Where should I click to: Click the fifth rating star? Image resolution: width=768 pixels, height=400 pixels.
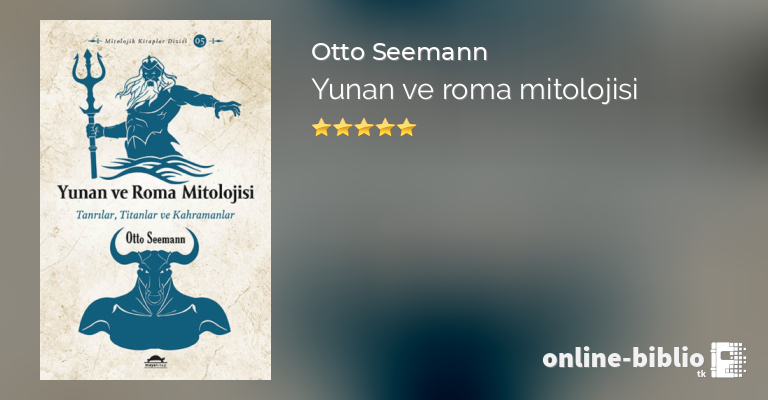coord(407,127)
